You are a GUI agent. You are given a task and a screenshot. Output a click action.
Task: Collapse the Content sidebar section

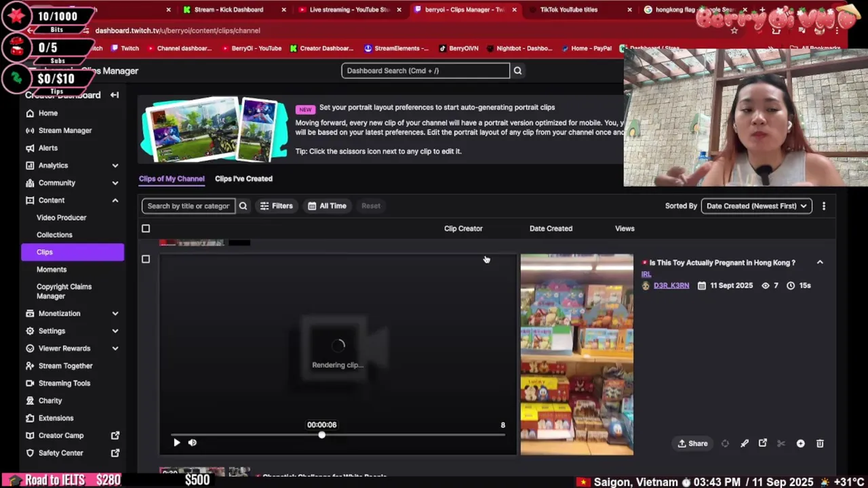(115, 201)
